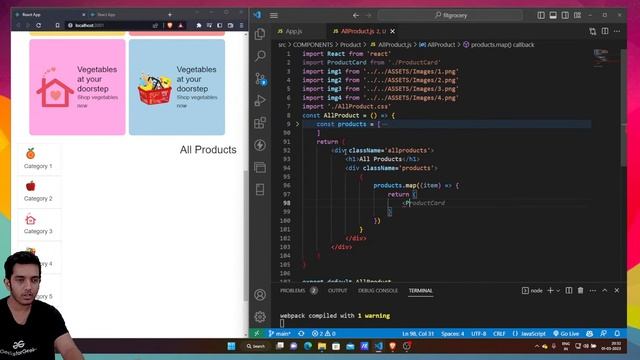Open terminal panel More Actions ellipsis
This screenshot has width=640, height=360.
(593, 291)
